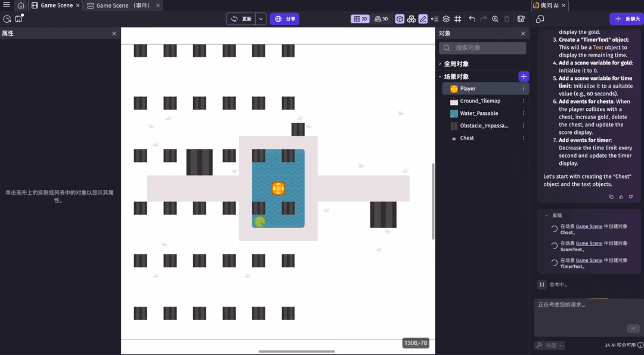
Task: Open the instances list panel icon
Action: click(x=435, y=19)
